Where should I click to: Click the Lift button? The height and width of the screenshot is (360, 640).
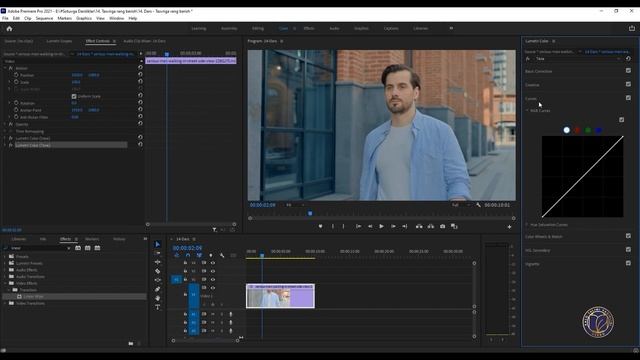(x=419, y=226)
